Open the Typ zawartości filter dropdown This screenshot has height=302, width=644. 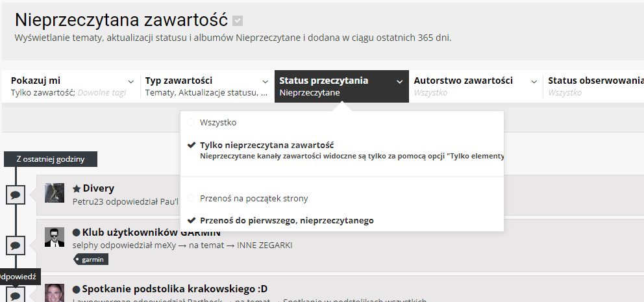(x=207, y=86)
